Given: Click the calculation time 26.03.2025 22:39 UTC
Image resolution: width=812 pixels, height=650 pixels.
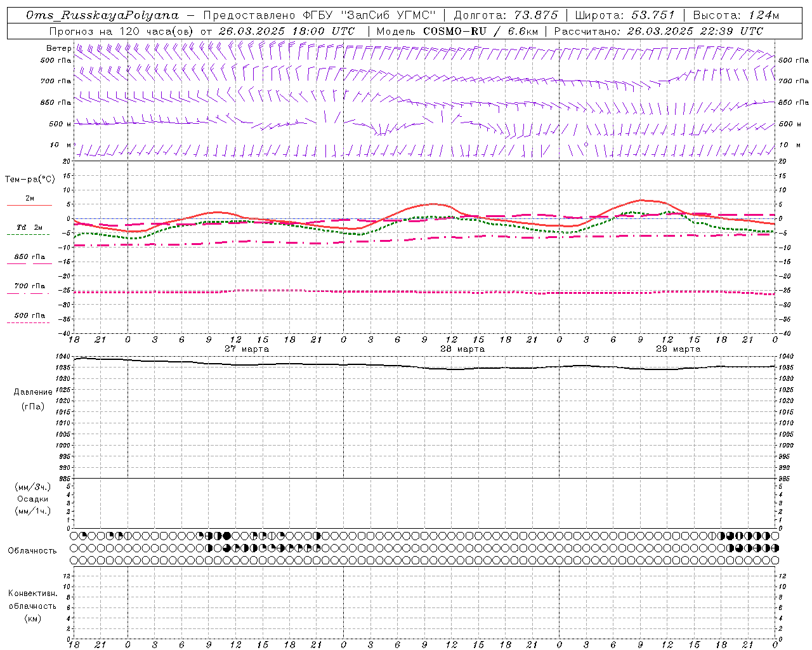Looking at the screenshot, I should [x=695, y=31].
